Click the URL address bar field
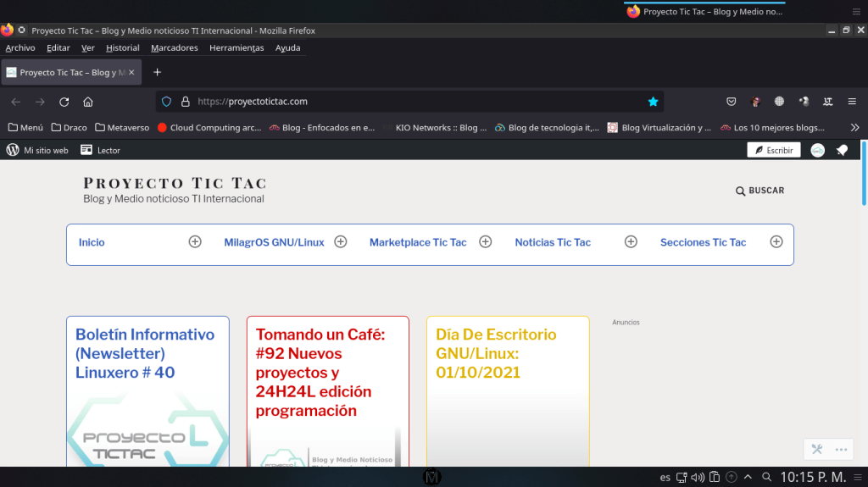 (x=407, y=102)
